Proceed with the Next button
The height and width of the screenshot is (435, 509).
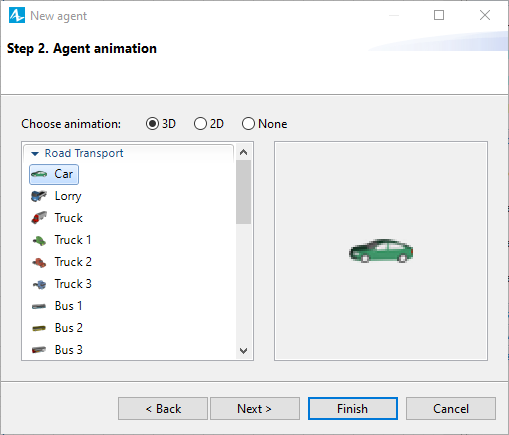[255, 408]
